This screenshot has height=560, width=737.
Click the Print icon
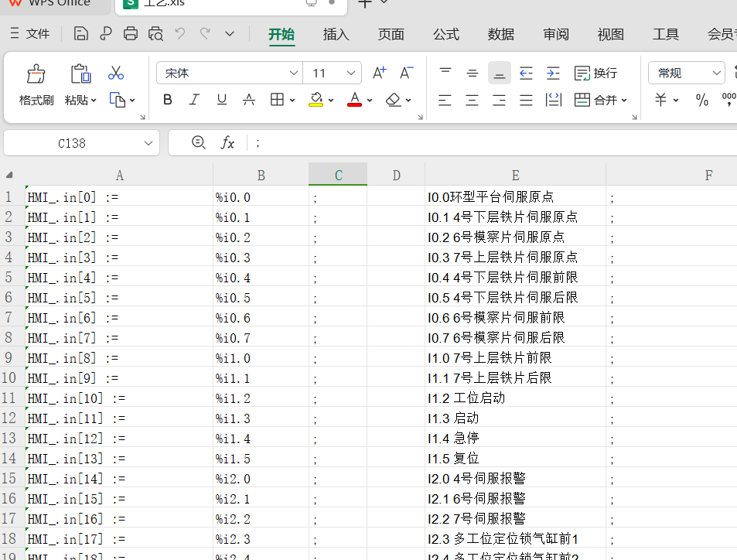[x=131, y=33]
